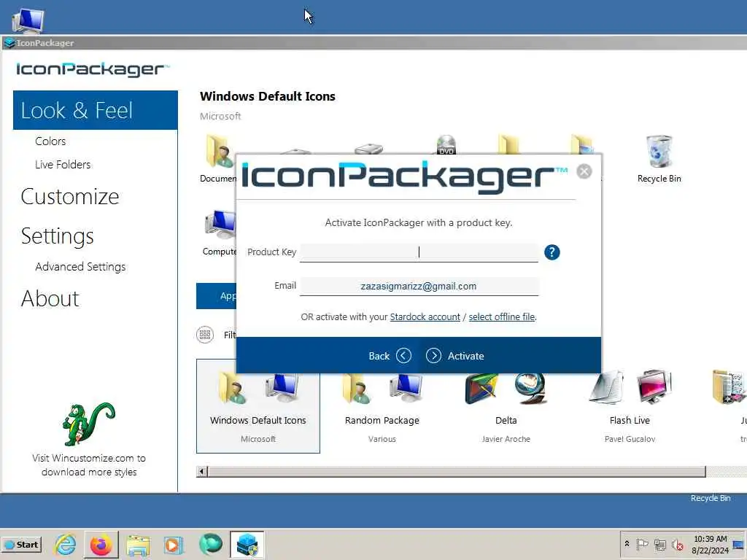747x560 pixels.
Task: Click the filter grid view icon
Action: click(205, 335)
